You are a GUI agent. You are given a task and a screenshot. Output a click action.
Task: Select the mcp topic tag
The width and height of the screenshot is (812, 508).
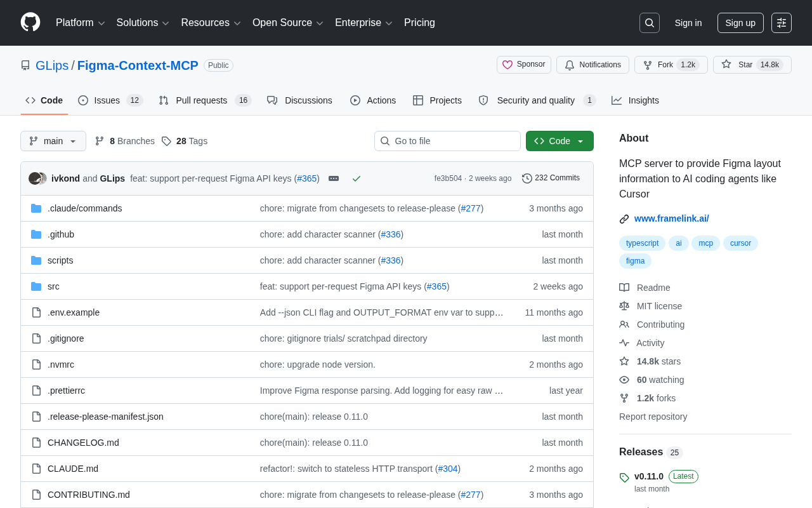coord(706,243)
